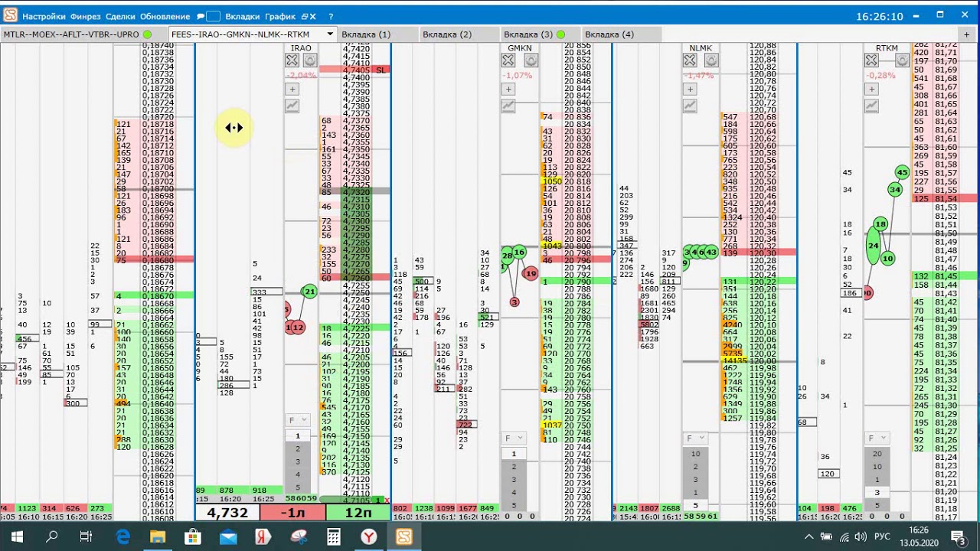Open the F dropdown in GMKN panel
This screenshot has height=551, width=980.
(x=514, y=438)
